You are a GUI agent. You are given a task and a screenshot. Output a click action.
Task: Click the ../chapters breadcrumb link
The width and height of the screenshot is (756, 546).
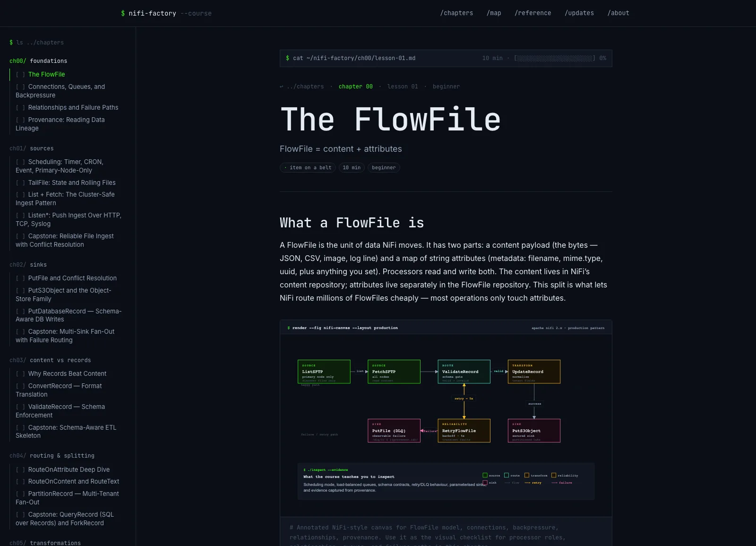(301, 87)
